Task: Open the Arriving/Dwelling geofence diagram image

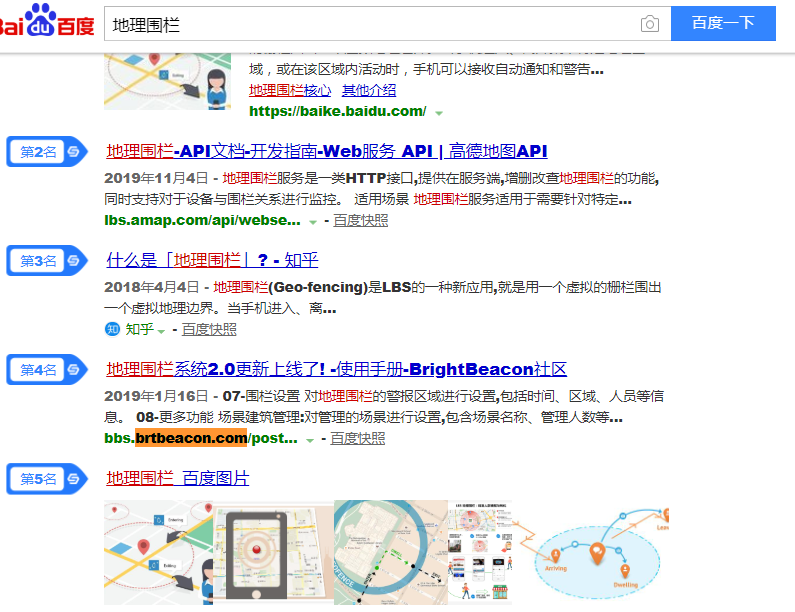Action: [591, 552]
